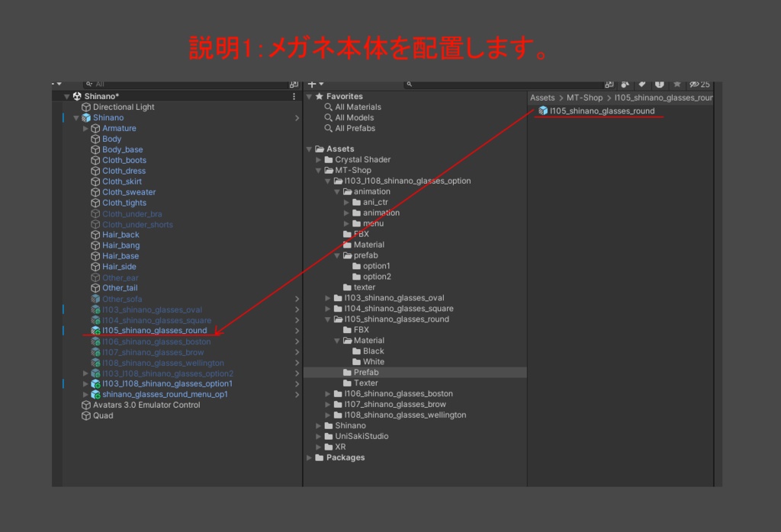Collapse the Shinano* scene foldout arrow
This screenshot has height=532, width=781.
point(66,97)
